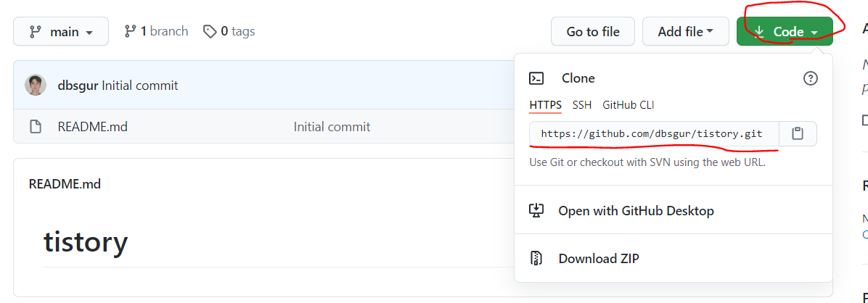
Task: Click the README.md heading in preview box
Action: tap(65, 183)
